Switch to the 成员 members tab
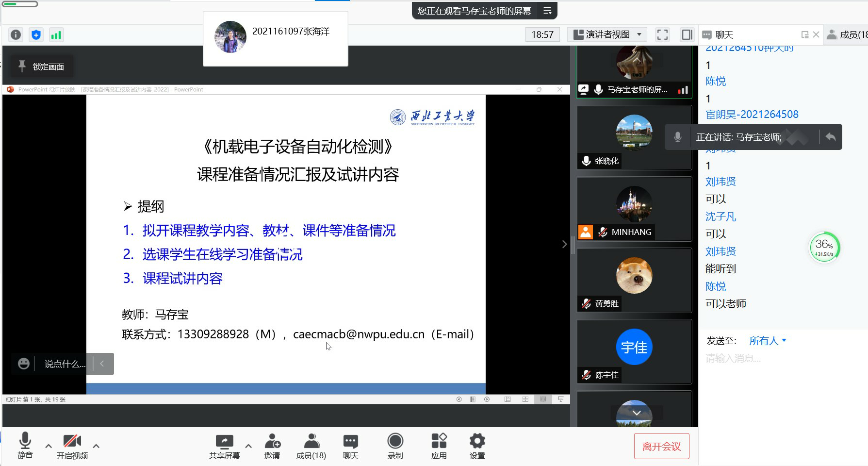 (x=847, y=34)
